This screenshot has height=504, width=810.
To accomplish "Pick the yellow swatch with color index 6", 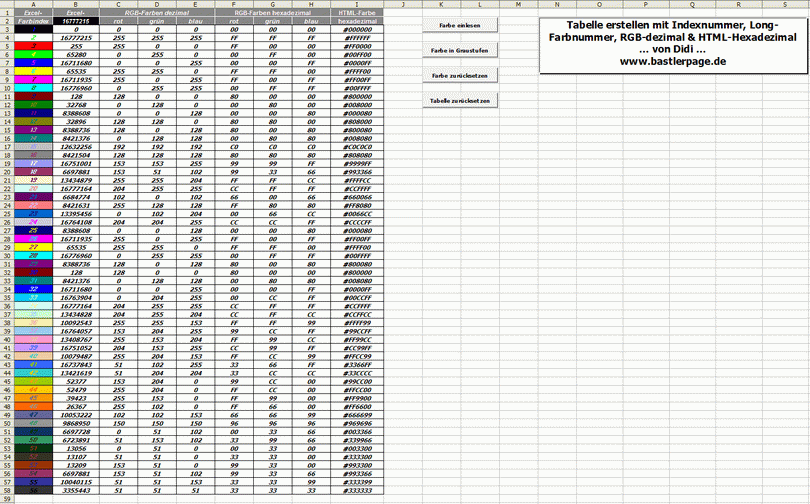I will (x=34, y=71).
